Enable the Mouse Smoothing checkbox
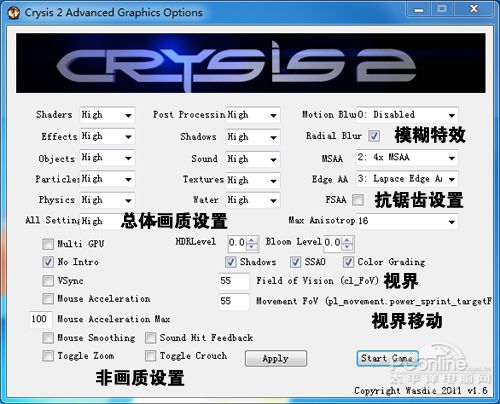Screen dimensions: 500x404 (48, 338)
